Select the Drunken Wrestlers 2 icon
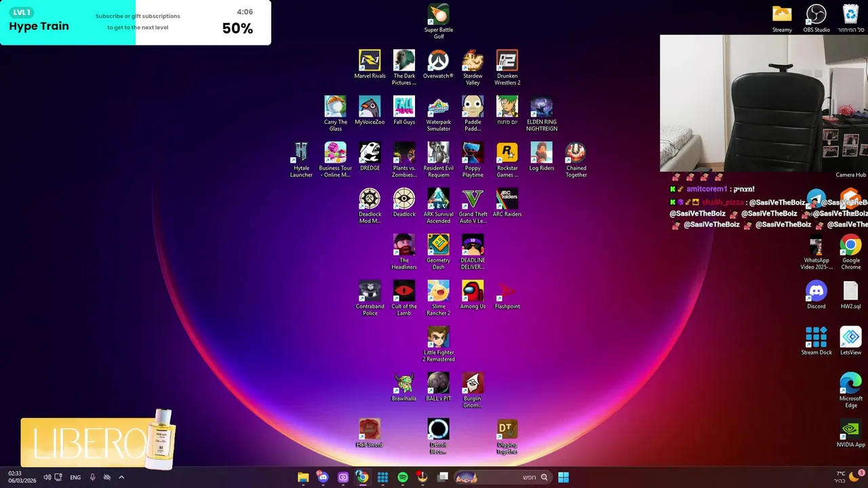 point(507,67)
